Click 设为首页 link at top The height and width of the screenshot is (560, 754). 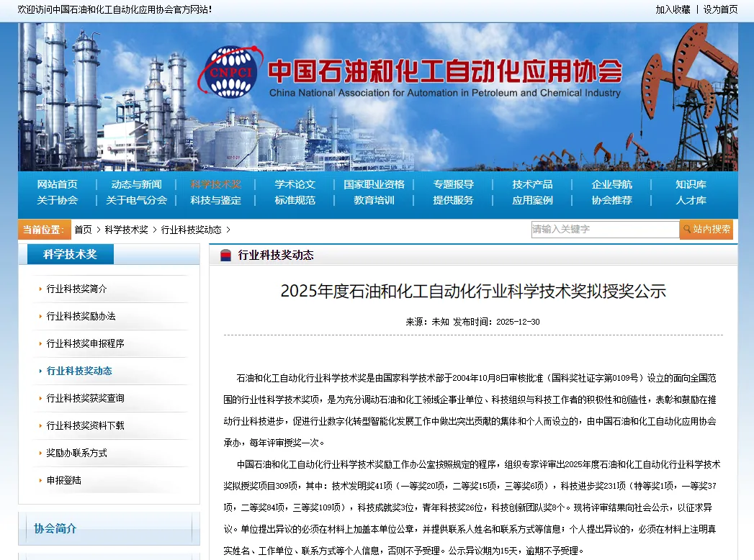(x=720, y=9)
